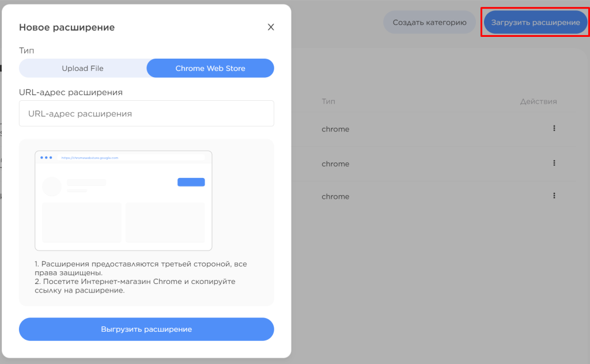This screenshot has height=364, width=590.
Task: Click the chromewebstore.google.com address in illustration
Action: tap(90, 158)
